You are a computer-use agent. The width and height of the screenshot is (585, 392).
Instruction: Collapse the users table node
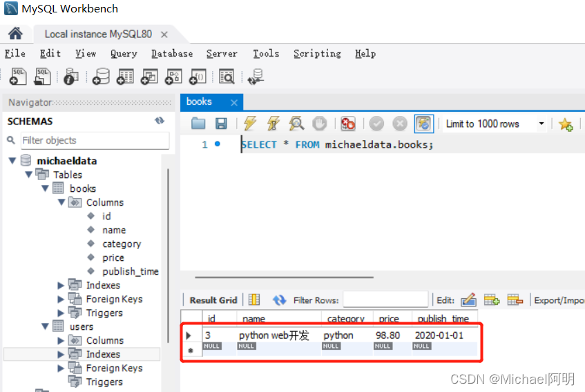(x=45, y=326)
